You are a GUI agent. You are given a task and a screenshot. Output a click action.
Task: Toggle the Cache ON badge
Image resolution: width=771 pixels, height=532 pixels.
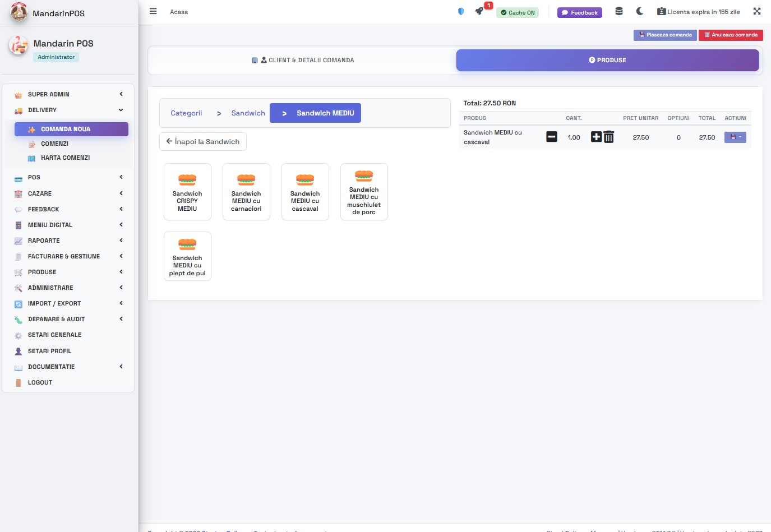tap(518, 12)
